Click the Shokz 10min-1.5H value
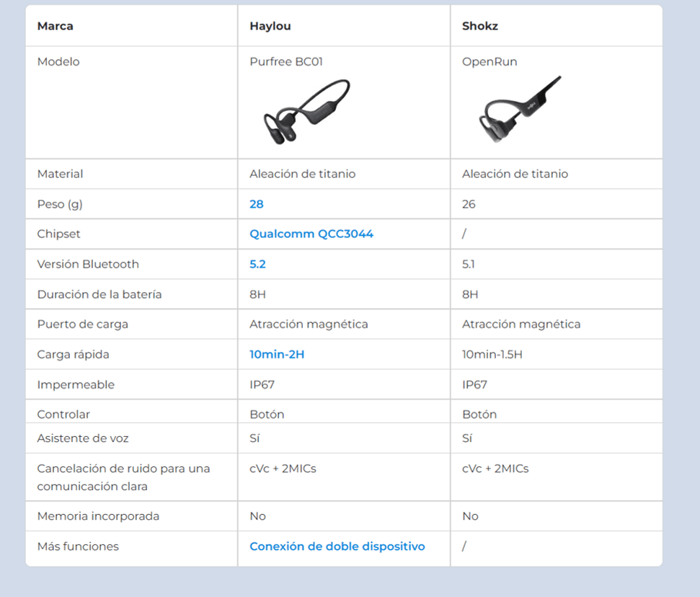Screen dimensions: 700x597 [x=492, y=355]
